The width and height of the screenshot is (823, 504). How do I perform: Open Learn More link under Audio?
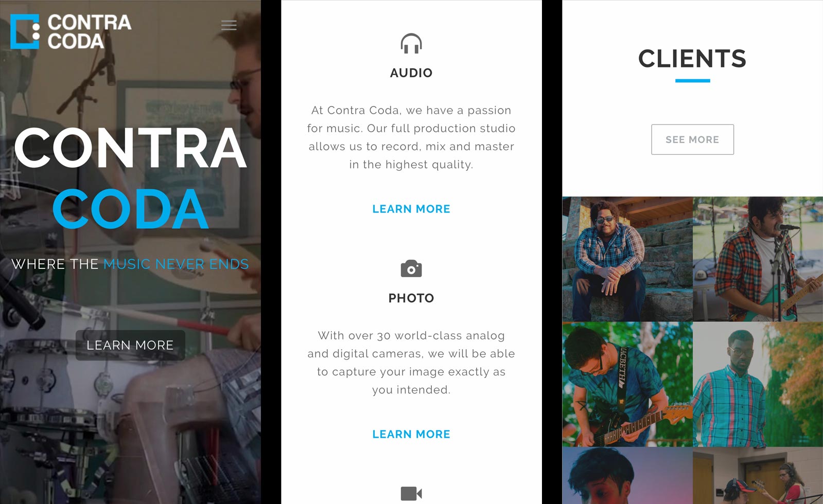point(411,209)
